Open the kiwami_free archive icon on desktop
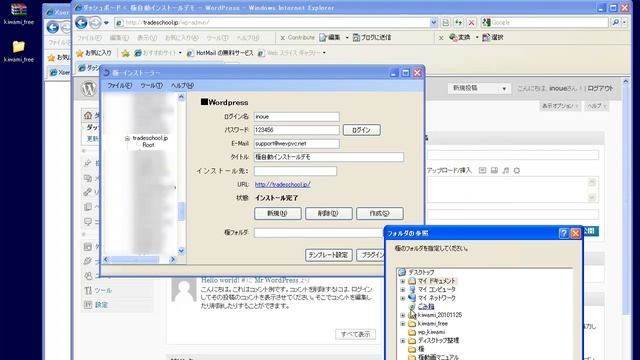640x360 pixels. (18, 13)
